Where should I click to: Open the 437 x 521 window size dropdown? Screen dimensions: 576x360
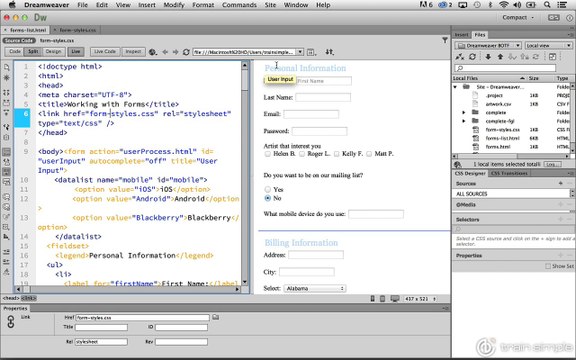click(421, 299)
